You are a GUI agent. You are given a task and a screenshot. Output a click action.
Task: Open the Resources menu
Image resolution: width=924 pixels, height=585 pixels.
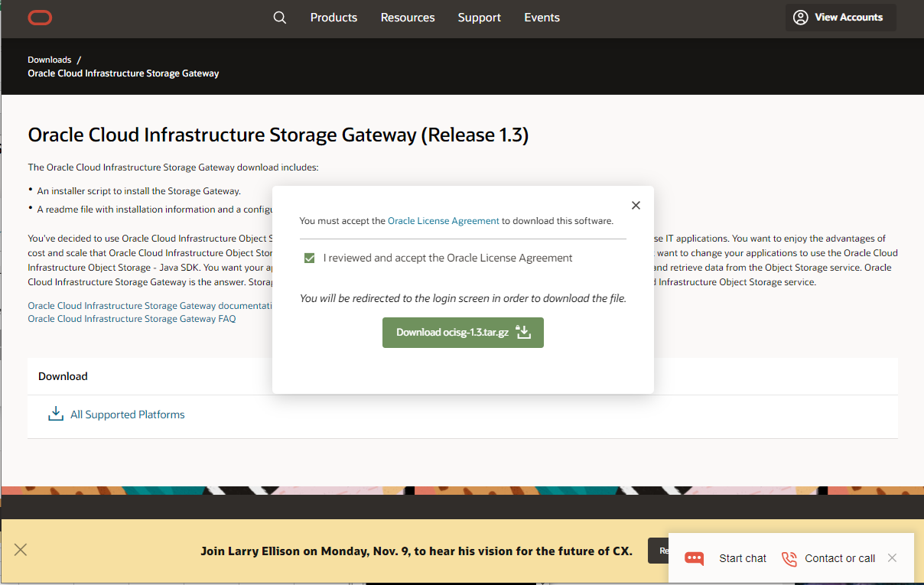pos(408,18)
